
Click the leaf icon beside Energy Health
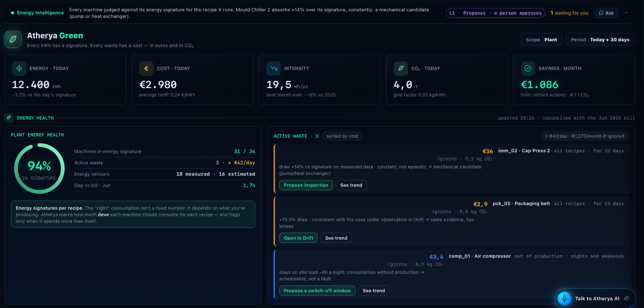click(9, 118)
